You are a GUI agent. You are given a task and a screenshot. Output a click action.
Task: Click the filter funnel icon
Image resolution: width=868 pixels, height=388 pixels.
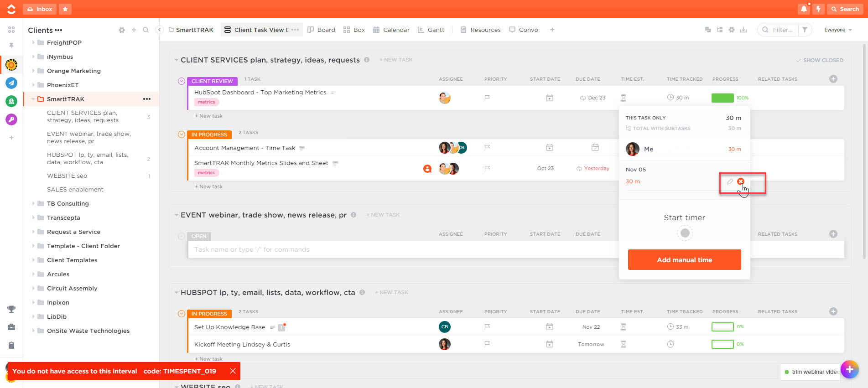(x=805, y=30)
